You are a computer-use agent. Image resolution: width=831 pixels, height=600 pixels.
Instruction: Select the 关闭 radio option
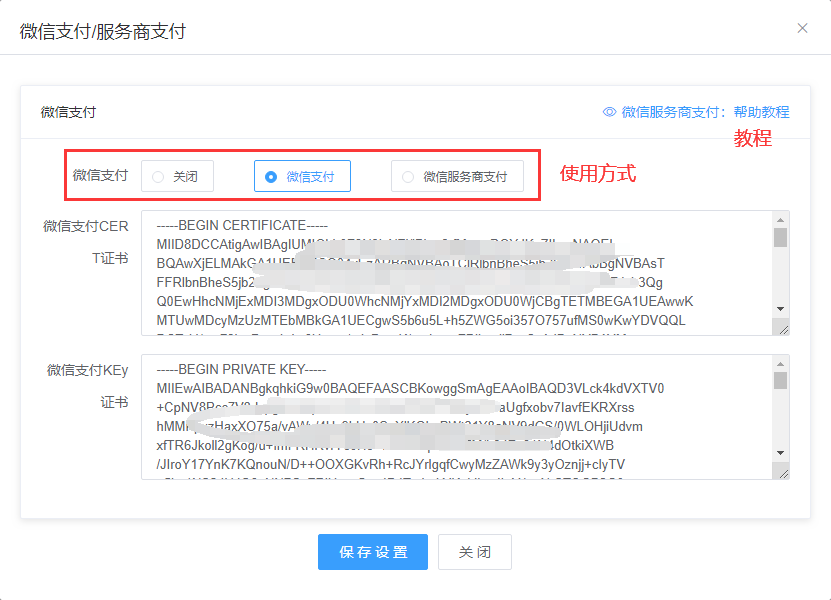[177, 177]
